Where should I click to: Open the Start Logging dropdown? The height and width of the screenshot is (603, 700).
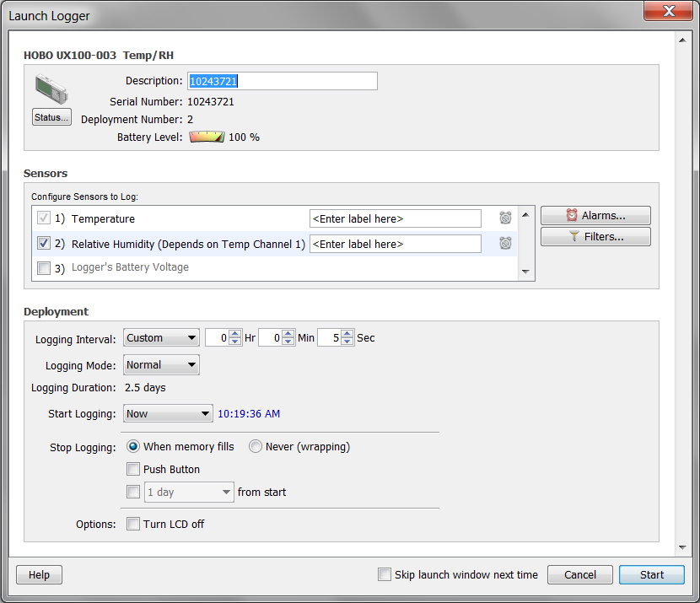pyautogui.click(x=168, y=414)
